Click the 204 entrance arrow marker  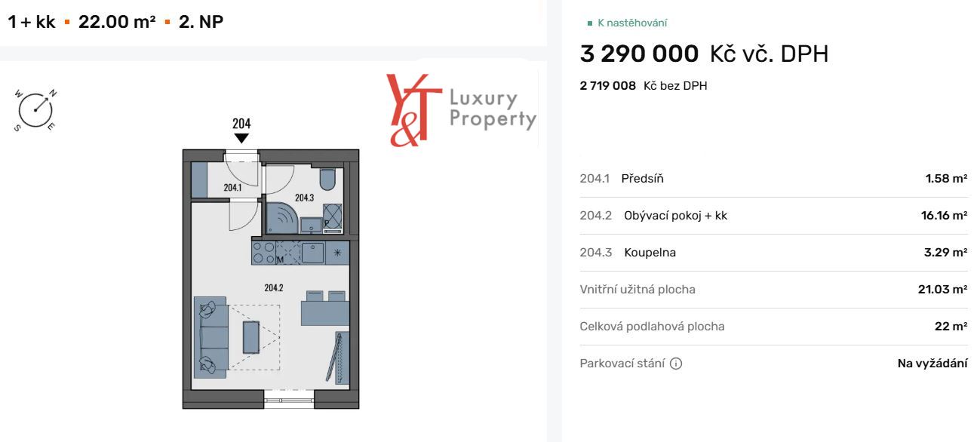click(x=241, y=137)
